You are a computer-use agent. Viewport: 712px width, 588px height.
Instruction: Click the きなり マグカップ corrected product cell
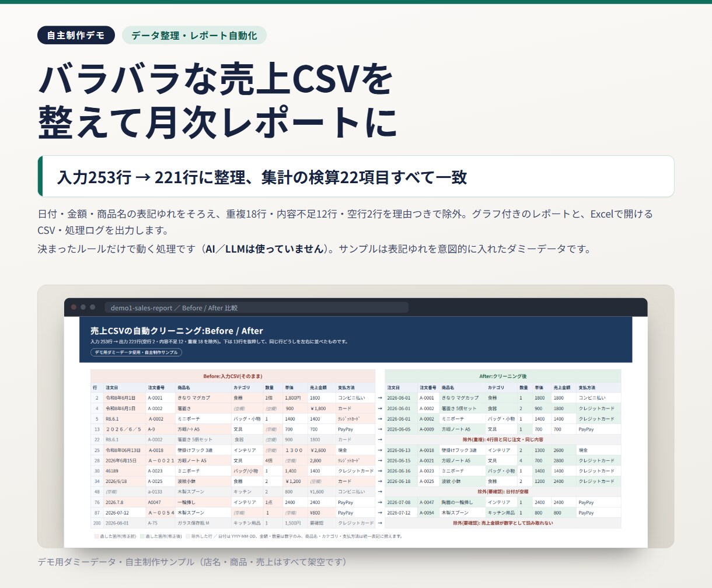[x=463, y=398]
